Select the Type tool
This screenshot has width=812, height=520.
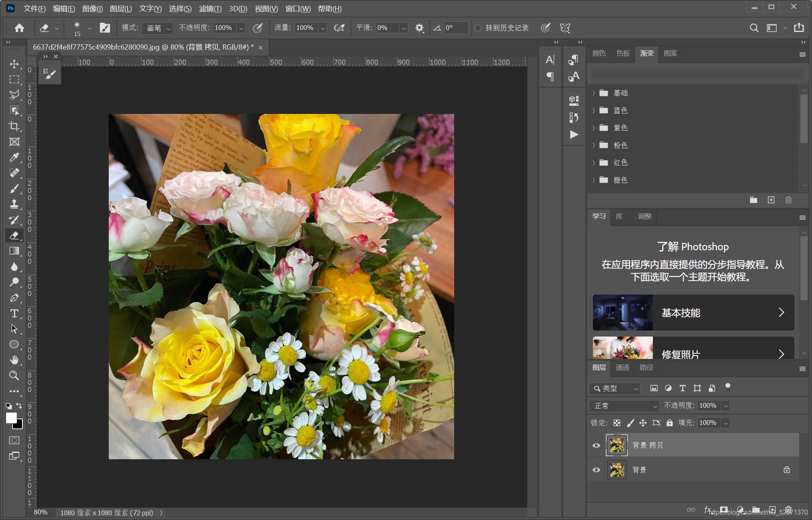tap(14, 313)
